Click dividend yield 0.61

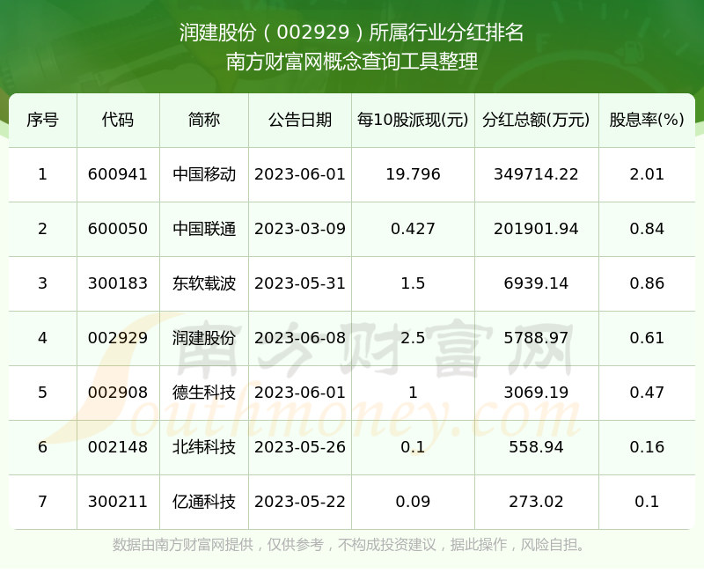[x=647, y=338]
